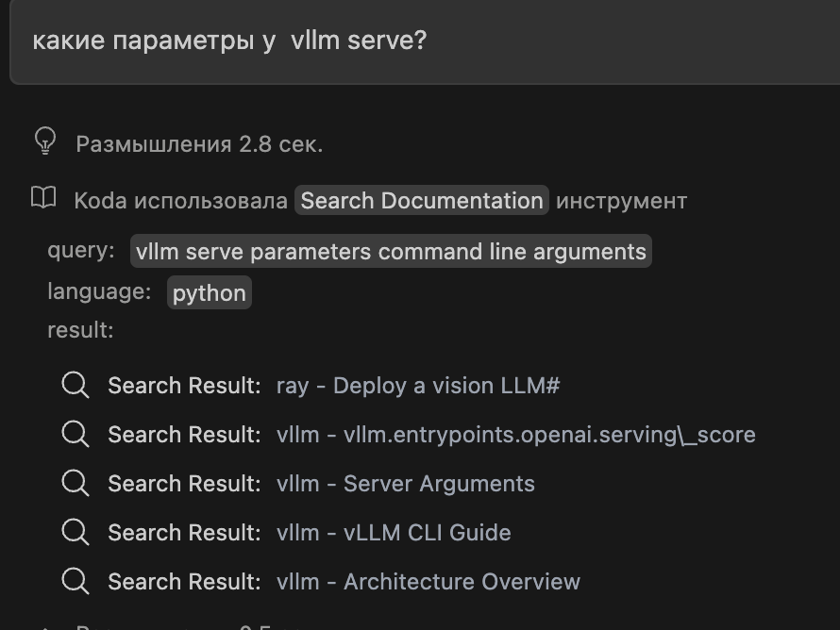Viewport: 840px width, 630px height.
Task: Click the Search Documentation tool chip
Action: point(421,199)
